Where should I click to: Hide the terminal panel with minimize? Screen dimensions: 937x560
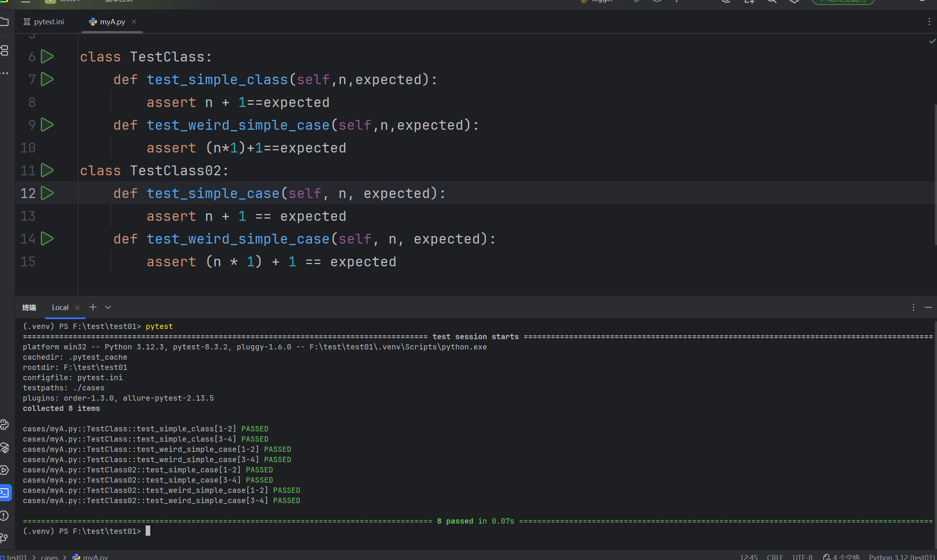tap(928, 307)
